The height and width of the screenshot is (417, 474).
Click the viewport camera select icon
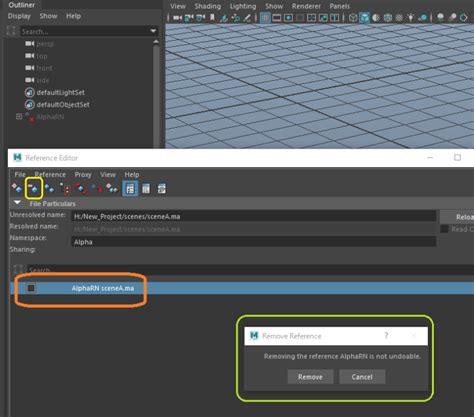(x=177, y=17)
